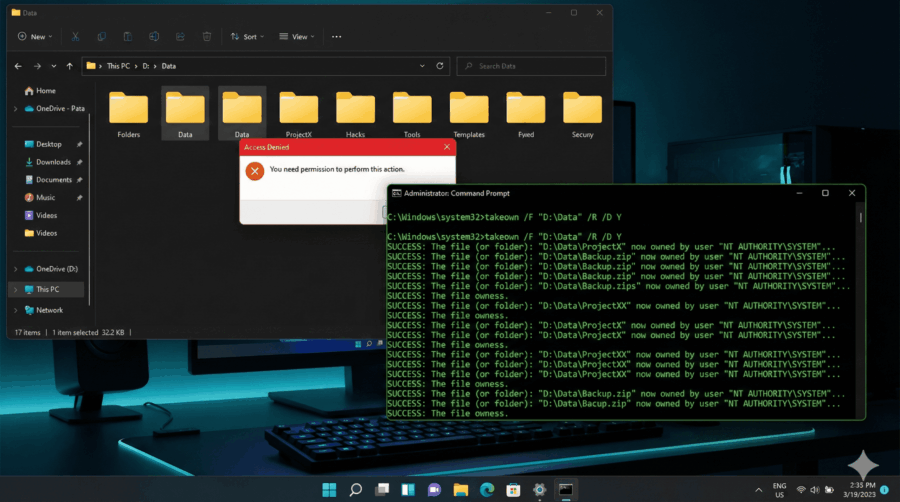
Task: Open File Explorer from taskbar
Action: pos(461,489)
